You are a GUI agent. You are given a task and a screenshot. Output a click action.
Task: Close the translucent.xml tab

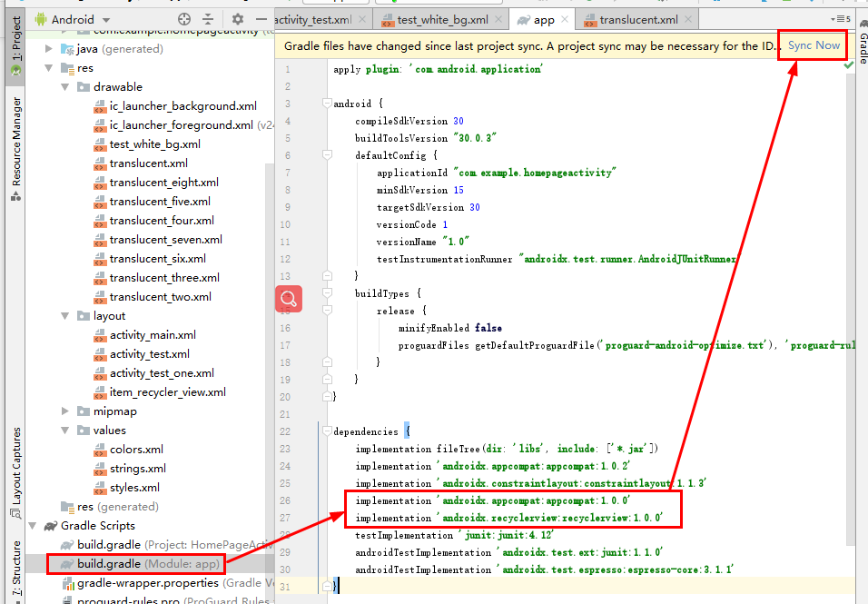tap(688, 19)
